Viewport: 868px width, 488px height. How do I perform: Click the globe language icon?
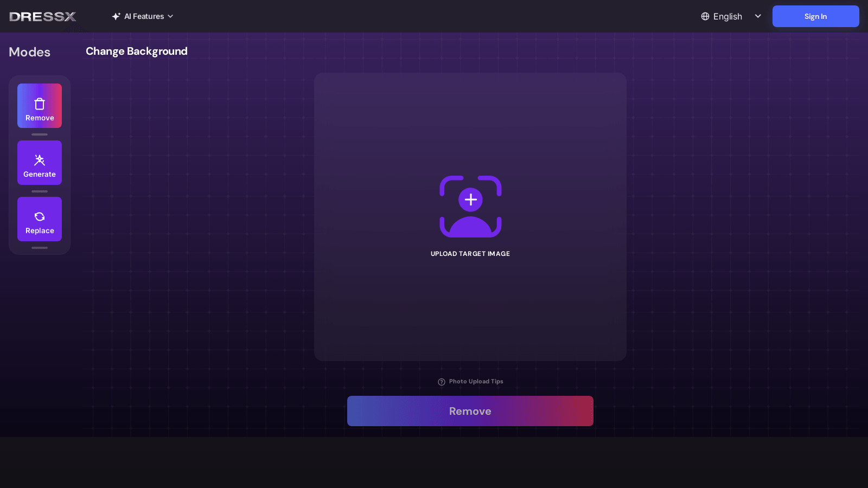pyautogui.click(x=705, y=16)
